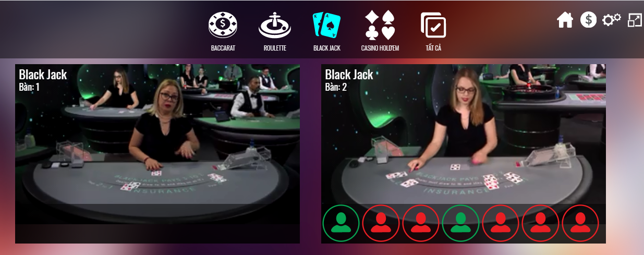Image resolution: width=644 pixels, height=255 pixels.
Task: Select the Tất Cả checkmark icon
Action: (433, 25)
